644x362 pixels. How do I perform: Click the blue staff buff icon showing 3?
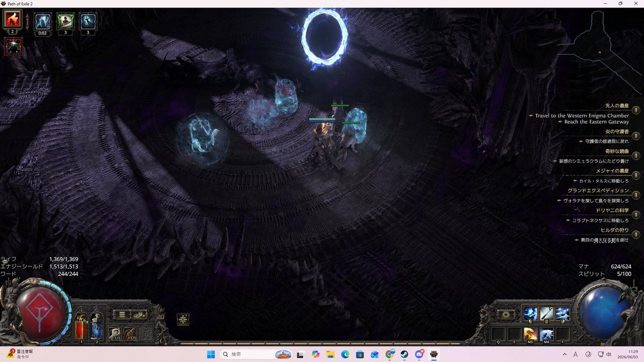pos(88,21)
